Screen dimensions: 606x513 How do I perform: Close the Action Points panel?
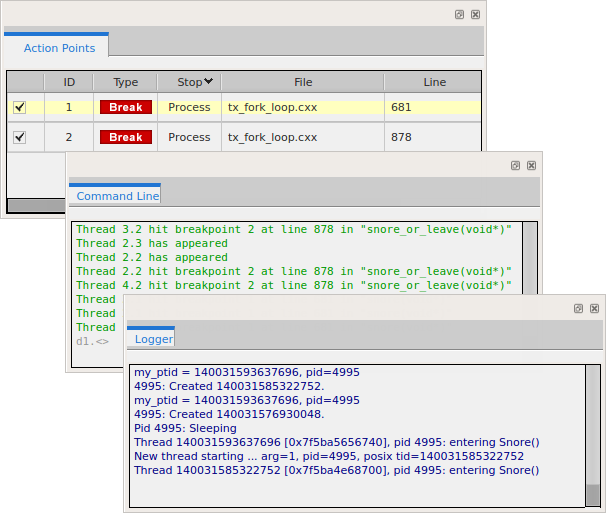[475, 15]
